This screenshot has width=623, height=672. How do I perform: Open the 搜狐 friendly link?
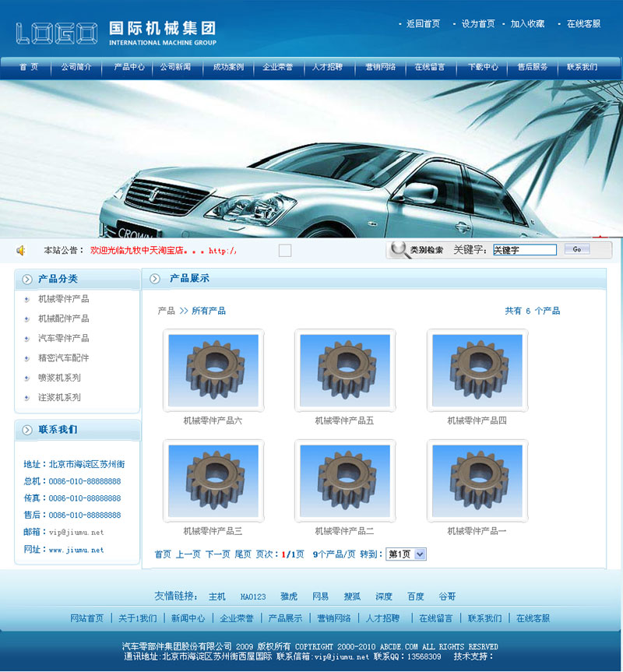point(352,596)
